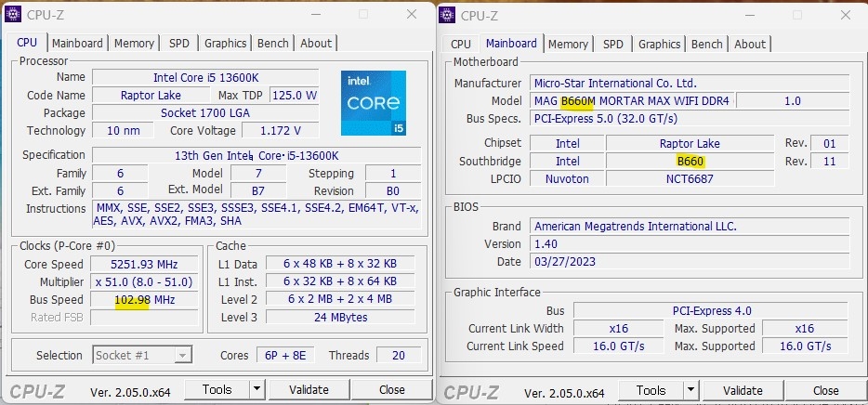868x405 pixels.
Task: Click Code Name value 'Raptor Lake' in CPU tab
Action: [151, 95]
